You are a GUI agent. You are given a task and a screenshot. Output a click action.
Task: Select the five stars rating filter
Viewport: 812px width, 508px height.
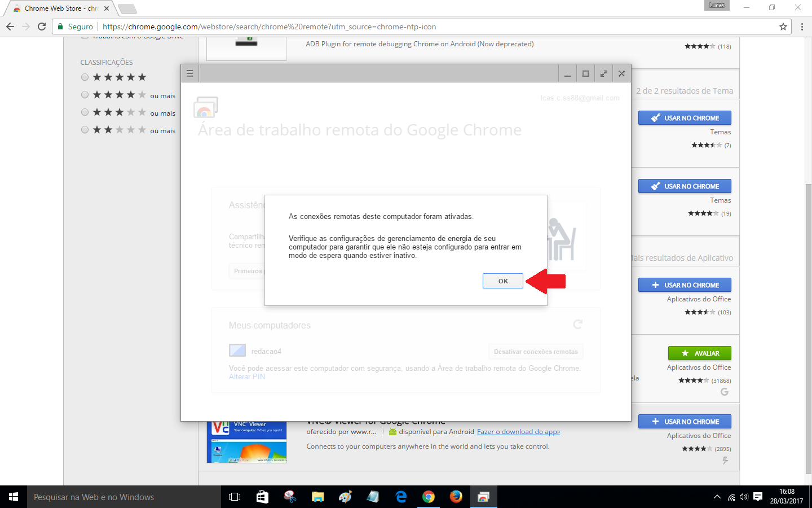pos(85,77)
